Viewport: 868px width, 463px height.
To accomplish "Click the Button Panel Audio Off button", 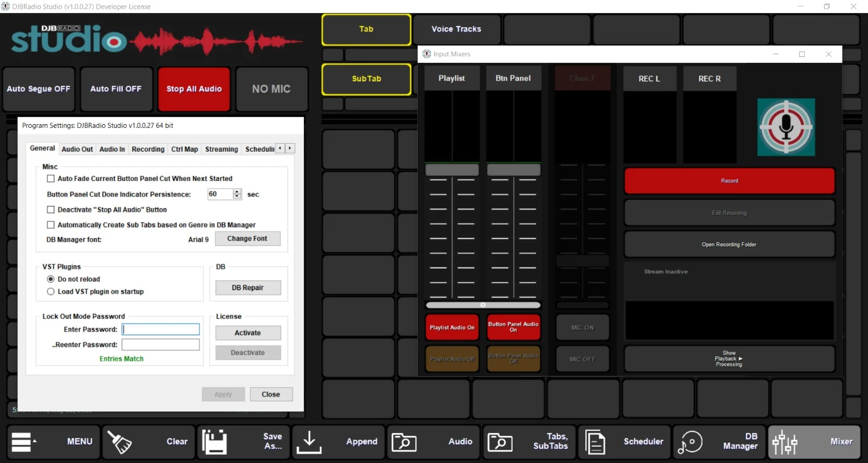I will pos(513,359).
